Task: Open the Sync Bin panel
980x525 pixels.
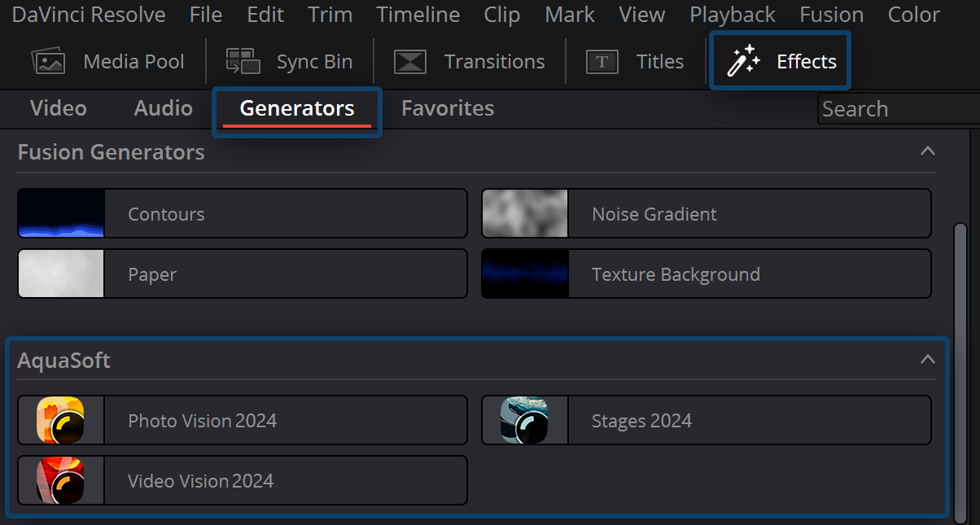Action: 291,60
